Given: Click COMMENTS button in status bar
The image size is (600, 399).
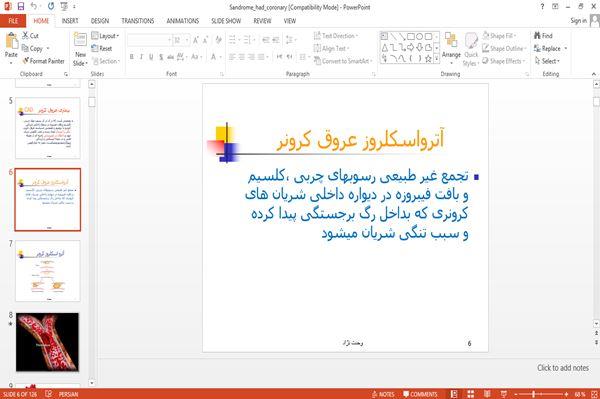Looking at the screenshot, I should [x=420, y=394].
